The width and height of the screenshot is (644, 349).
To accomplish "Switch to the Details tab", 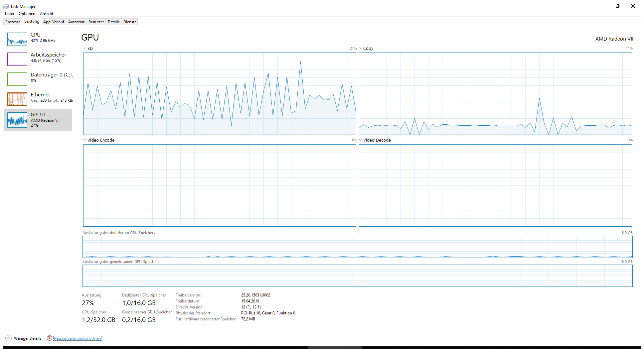I will click(113, 22).
